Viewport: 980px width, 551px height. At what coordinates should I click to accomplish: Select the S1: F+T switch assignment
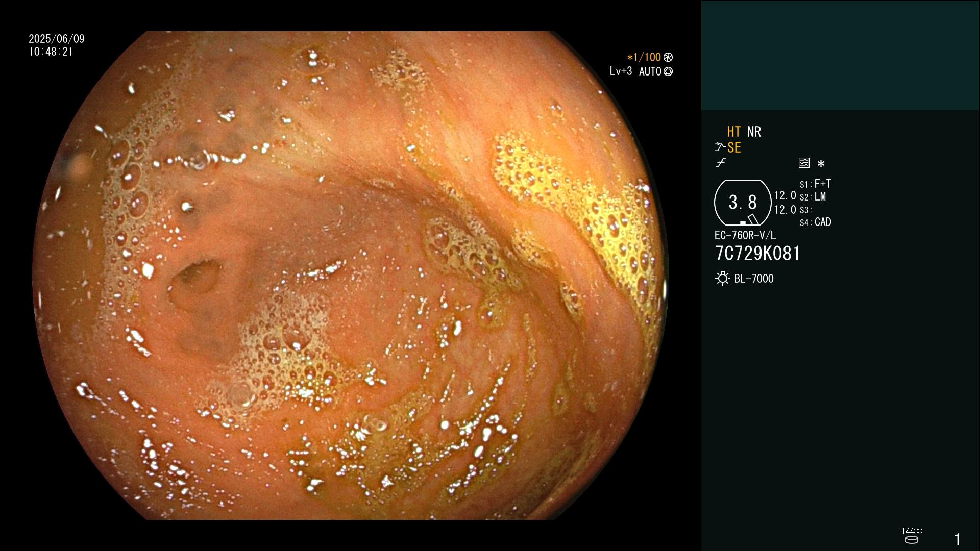[815, 184]
